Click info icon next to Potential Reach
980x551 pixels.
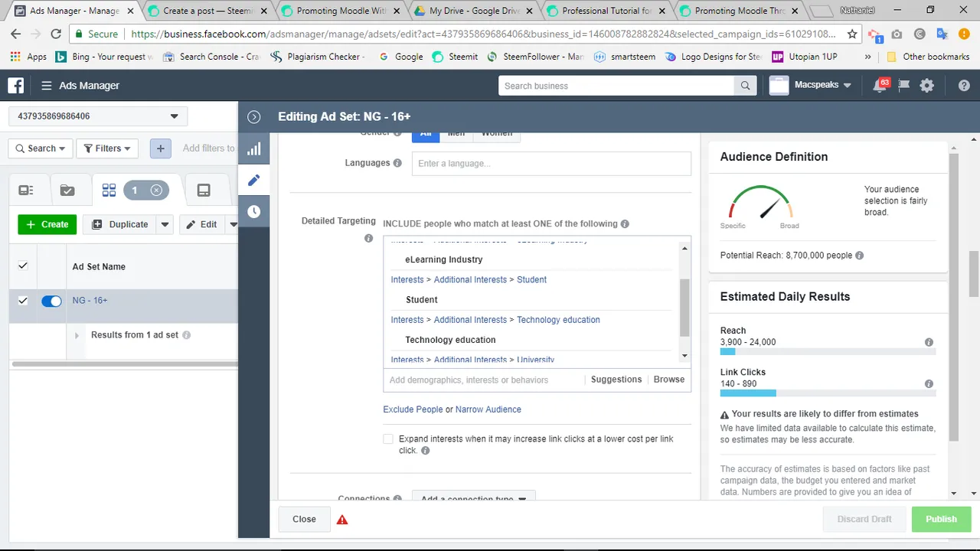pos(859,256)
